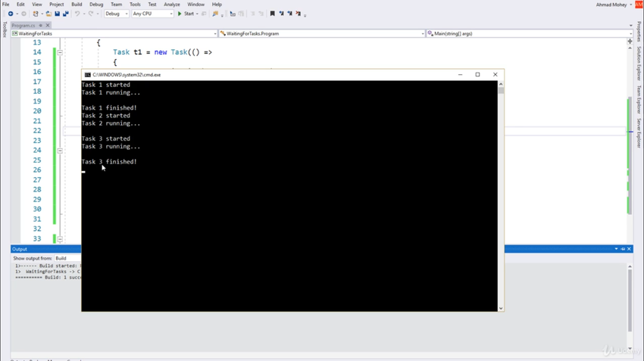Open the Window menu
This screenshot has width=644, height=361.
(196, 4)
